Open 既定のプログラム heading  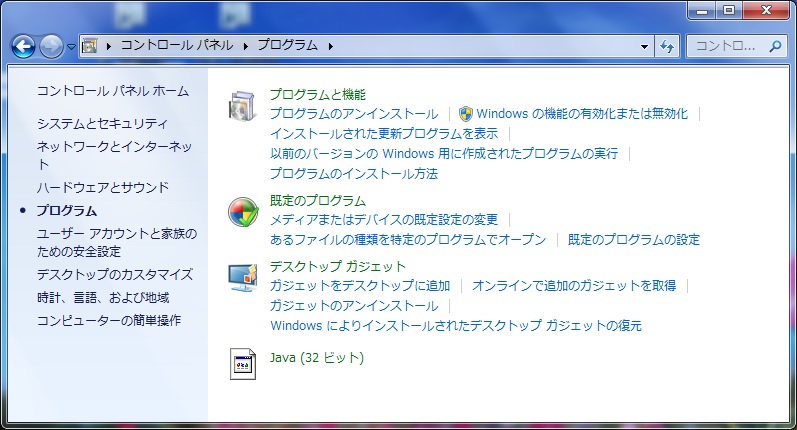click(x=318, y=201)
